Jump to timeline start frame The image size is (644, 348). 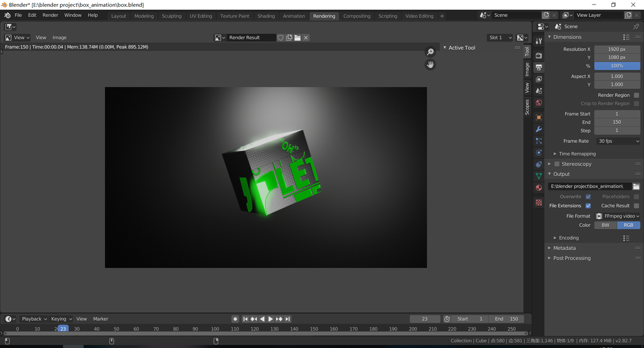coord(245,319)
